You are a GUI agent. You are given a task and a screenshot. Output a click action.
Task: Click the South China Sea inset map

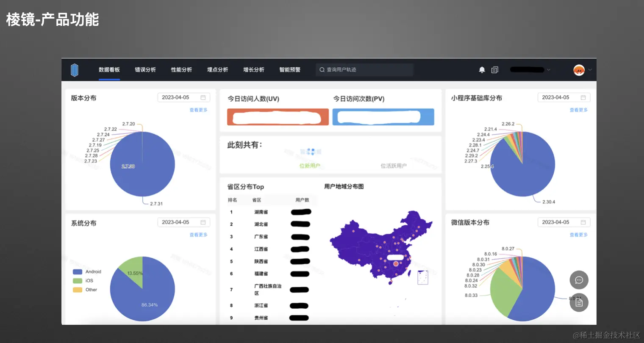(x=423, y=277)
